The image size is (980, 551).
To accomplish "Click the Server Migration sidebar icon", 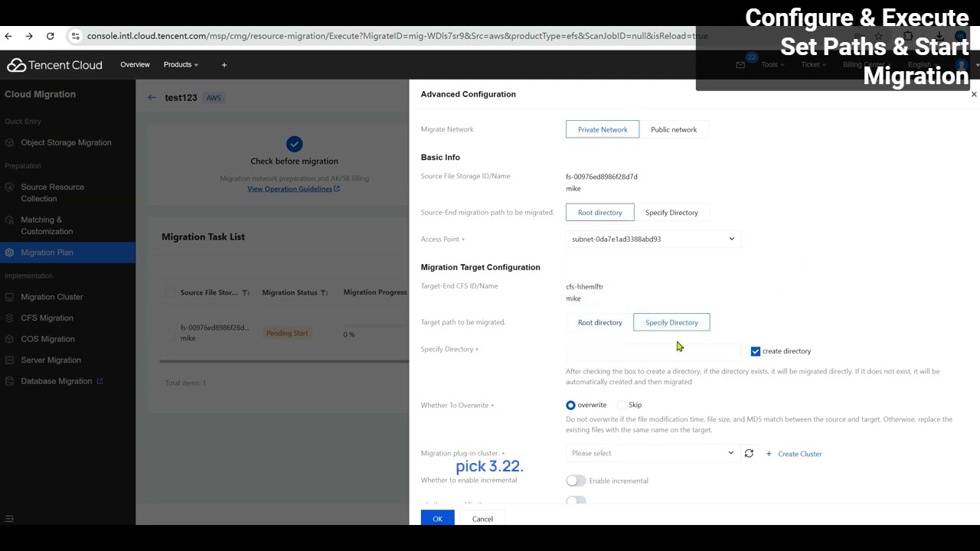I will (9, 360).
